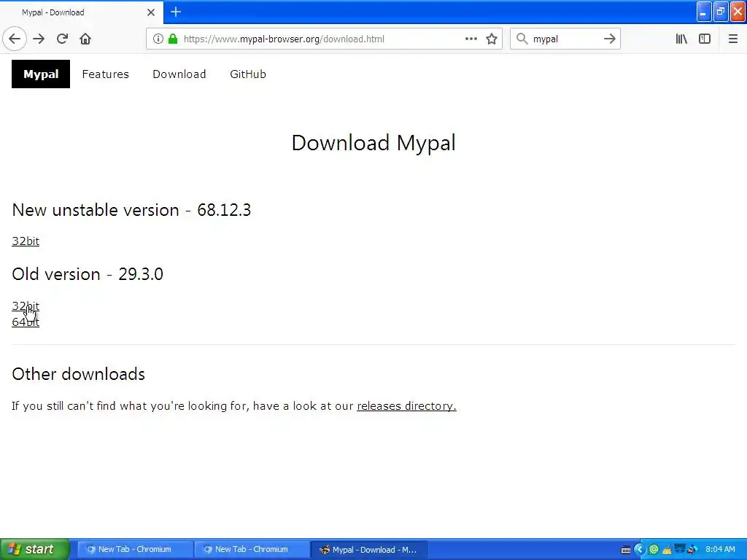Open the Download navigation item
This screenshot has width=747, height=560.
179,74
